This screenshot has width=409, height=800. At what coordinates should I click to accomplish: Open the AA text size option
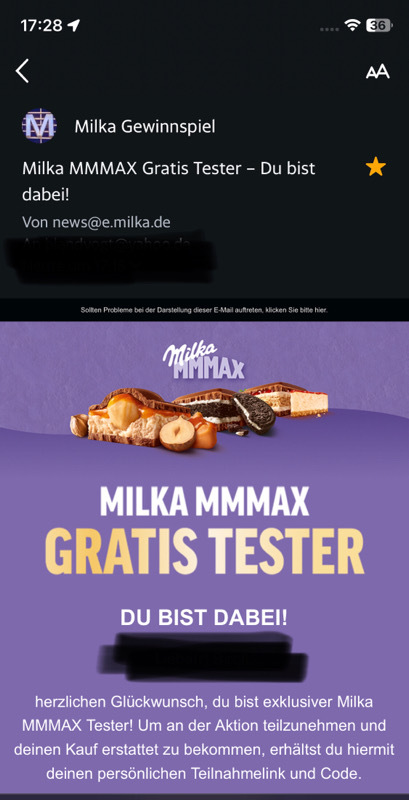377,72
